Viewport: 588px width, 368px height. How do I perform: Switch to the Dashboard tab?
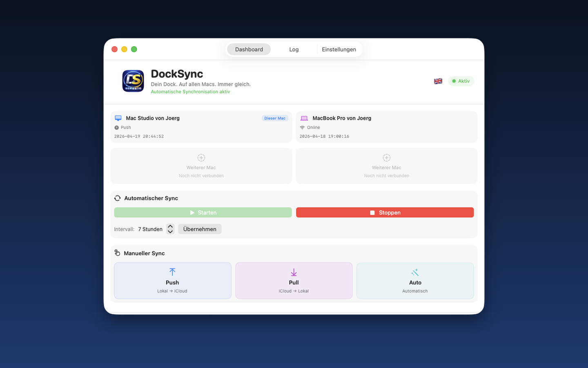(x=249, y=49)
